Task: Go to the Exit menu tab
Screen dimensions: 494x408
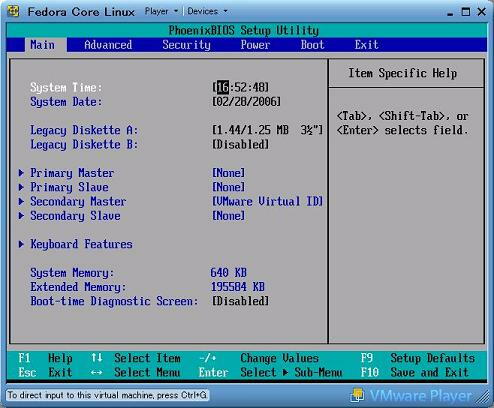Action: [366, 45]
